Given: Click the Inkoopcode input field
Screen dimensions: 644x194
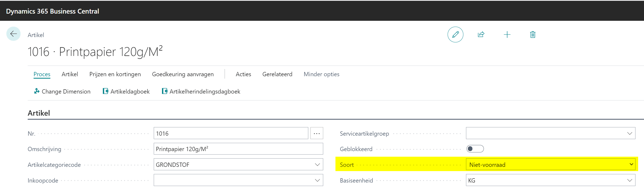Looking at the screenshot, I should coord(238,180).
